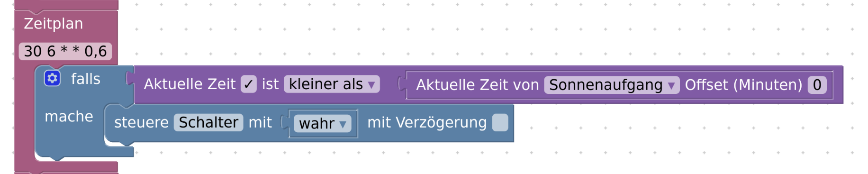Click the 'Aktuelle Zeit' comparison block label

tap(190, 84)
